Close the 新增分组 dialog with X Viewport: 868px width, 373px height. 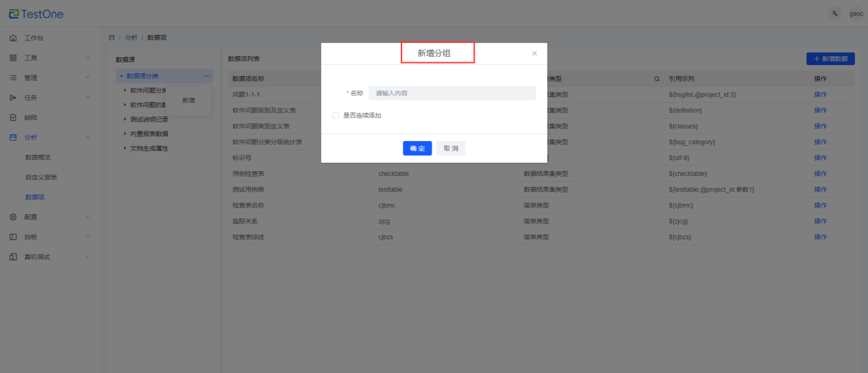534,53
